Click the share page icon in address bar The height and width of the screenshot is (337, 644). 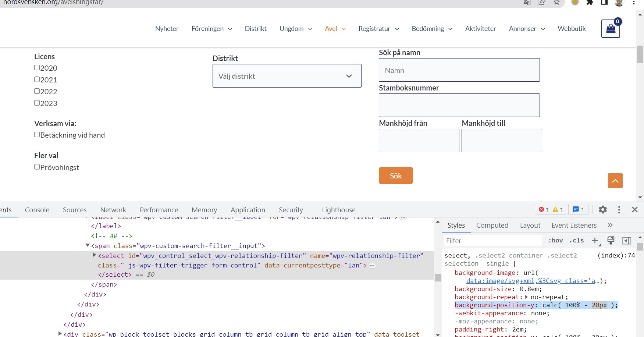542,2
